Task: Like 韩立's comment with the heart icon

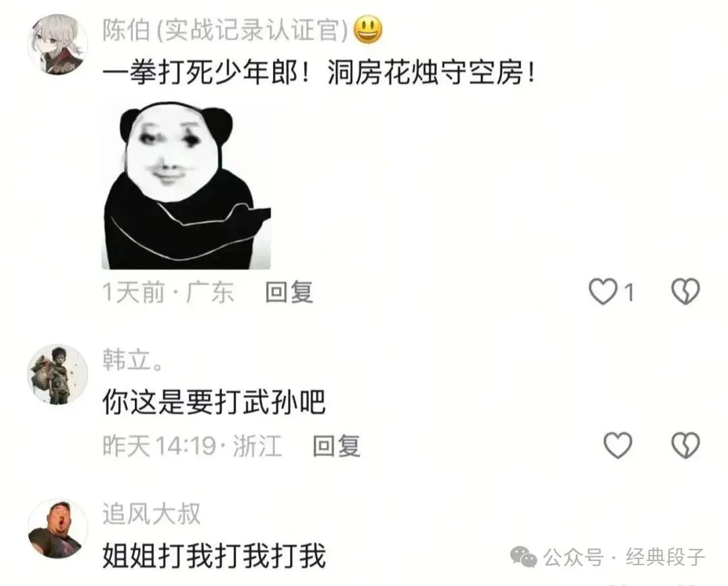Action: click(617, 445)
